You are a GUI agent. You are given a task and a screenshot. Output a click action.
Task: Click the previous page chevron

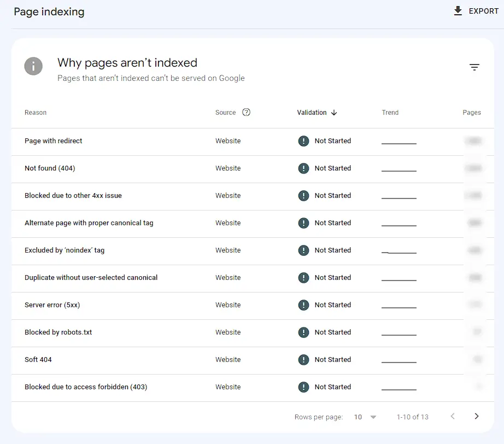pos(453,416)
